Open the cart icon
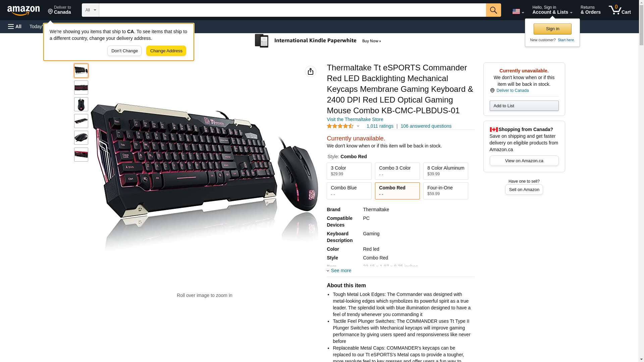 [x=620, y=10]
